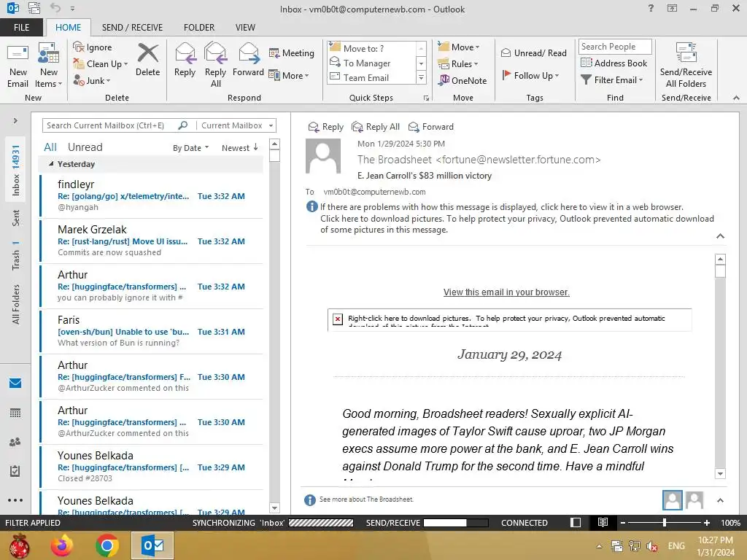Select the Team Email quick step
The width and height of the screenshot is (747, 560).
tap(371, 77)
